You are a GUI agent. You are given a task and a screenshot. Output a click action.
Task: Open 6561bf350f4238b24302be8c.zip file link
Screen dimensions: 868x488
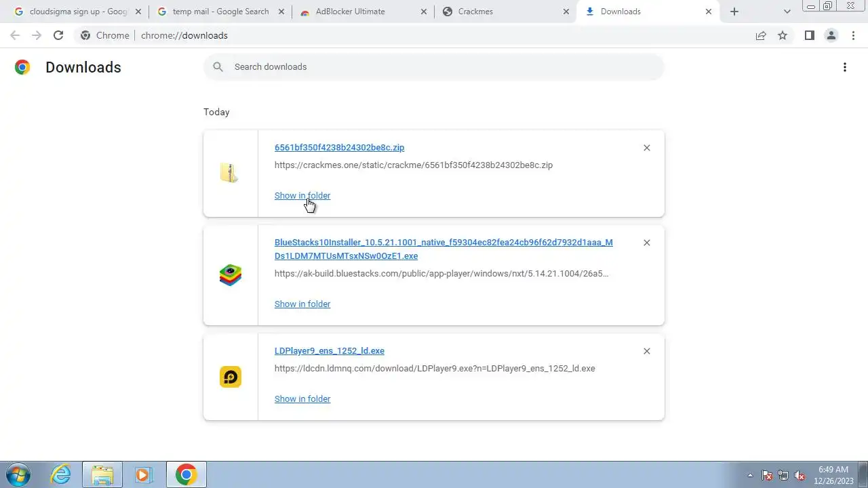[339, 148]
